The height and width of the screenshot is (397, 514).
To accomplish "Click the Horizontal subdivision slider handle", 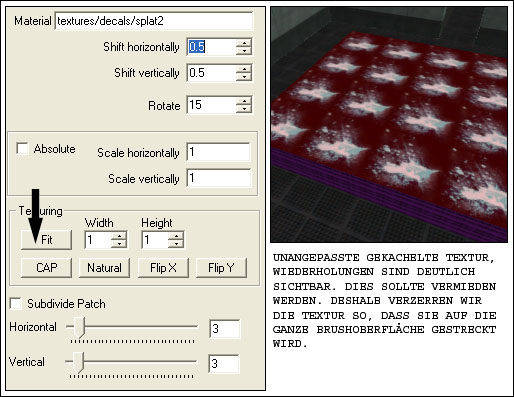I will coord(79,327).
